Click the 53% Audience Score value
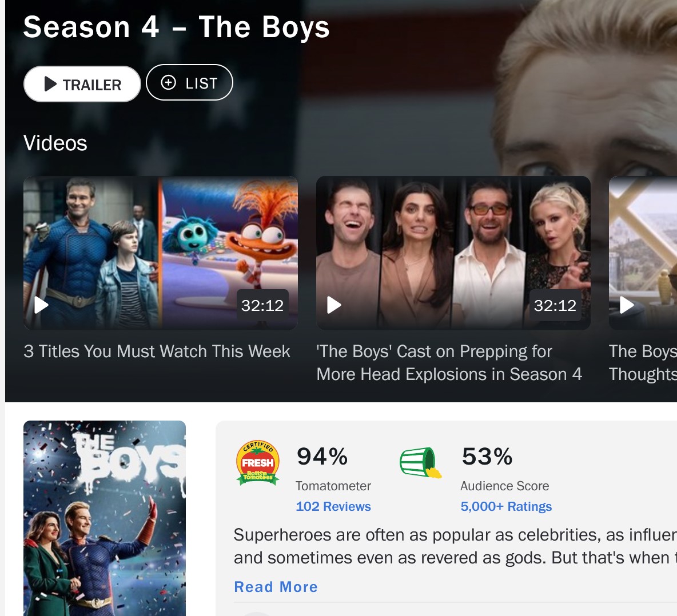Viewport: 677px width, 616px height. click(487, 457)
